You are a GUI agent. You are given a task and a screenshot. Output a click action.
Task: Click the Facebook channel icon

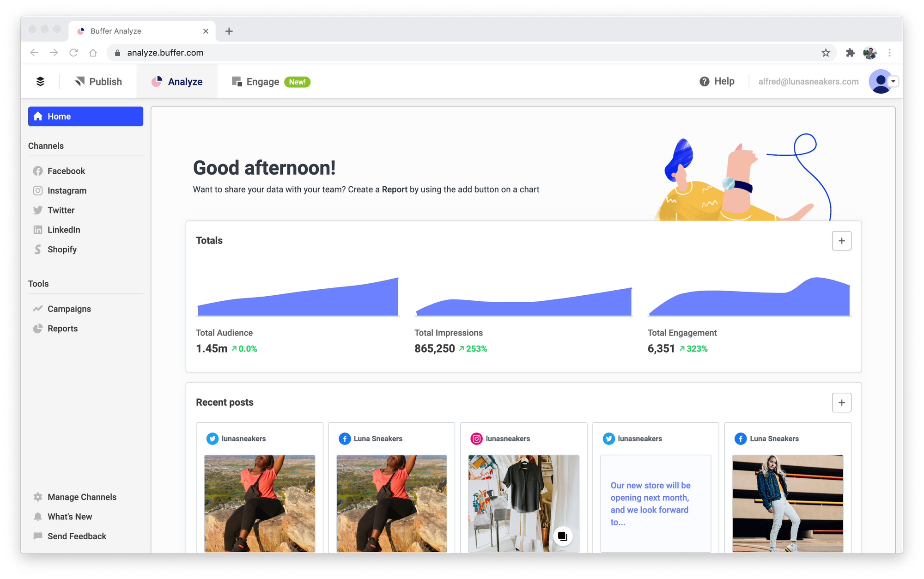[x=37, y=171]
